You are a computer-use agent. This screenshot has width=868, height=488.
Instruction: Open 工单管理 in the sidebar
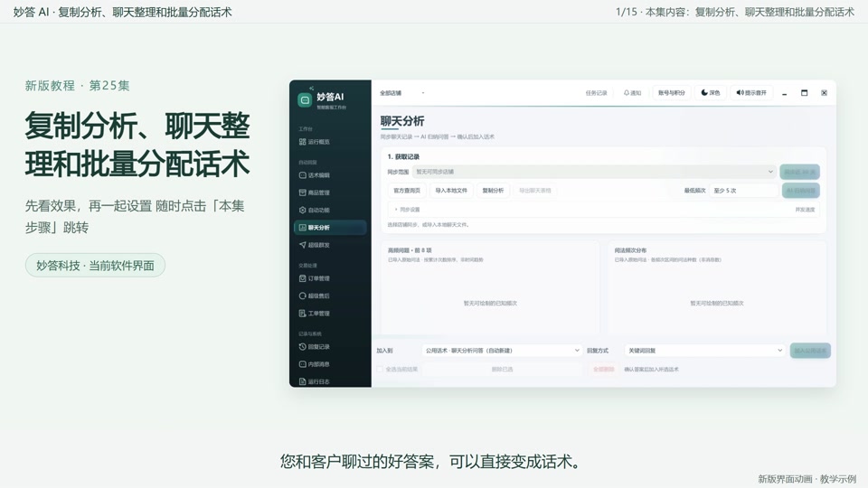314,314
